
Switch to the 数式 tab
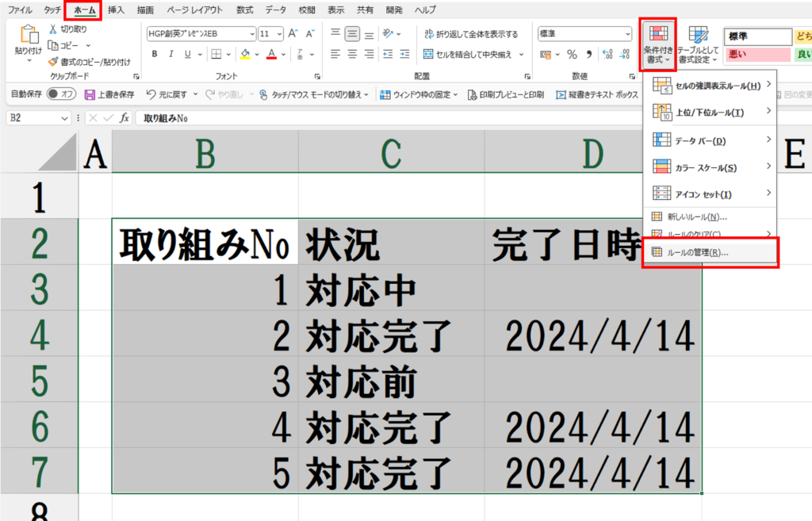coord(245,10)
